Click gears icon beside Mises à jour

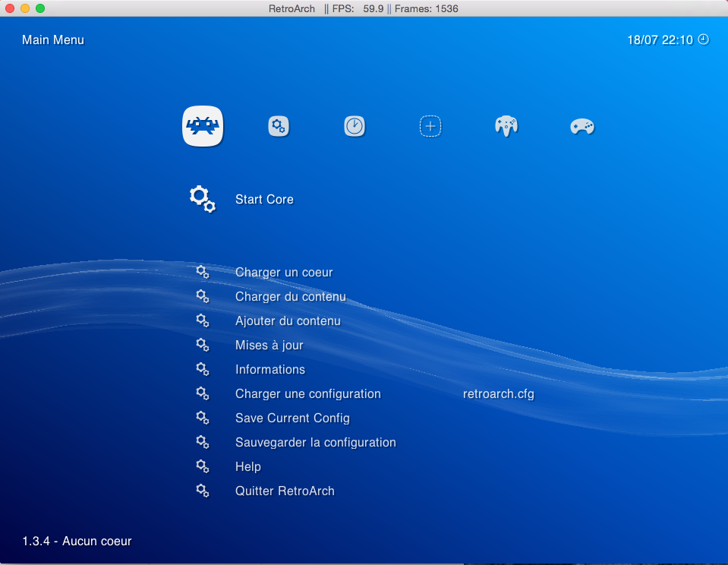[203, 345]
